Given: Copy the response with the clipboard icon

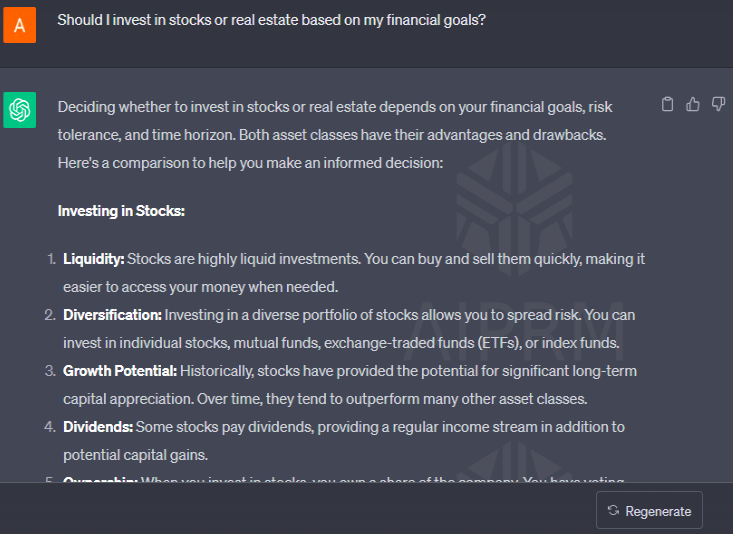Looking at the screenshot, I should 668,104.
